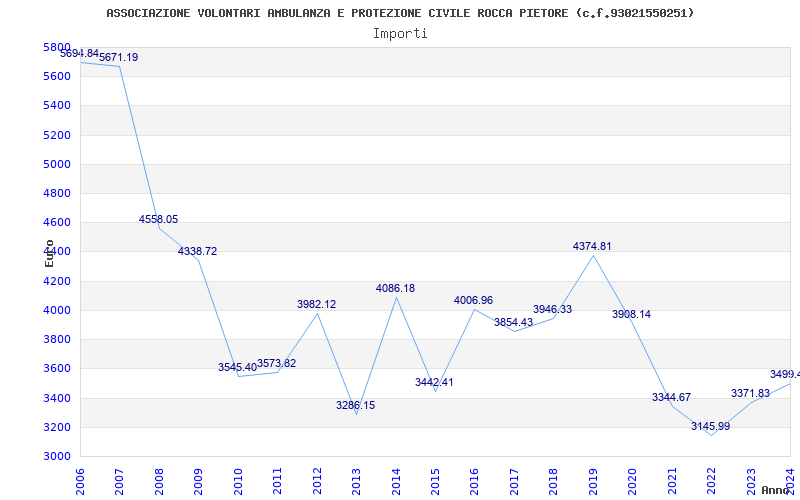Click x-axis year 2015
Viewport: 800px width, 500px height.
(x=435, y=482)
